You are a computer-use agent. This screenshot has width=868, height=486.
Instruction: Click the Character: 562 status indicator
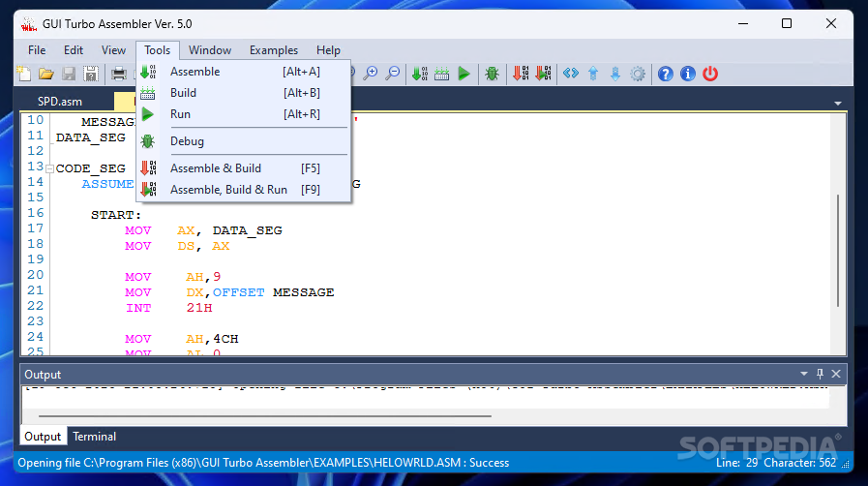pyautogui.click(x=800, y=463)
